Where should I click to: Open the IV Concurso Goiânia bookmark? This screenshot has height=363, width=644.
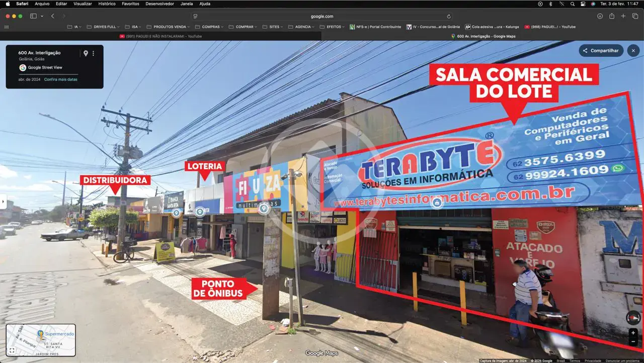pyautogui.click(x=433, y=27)
